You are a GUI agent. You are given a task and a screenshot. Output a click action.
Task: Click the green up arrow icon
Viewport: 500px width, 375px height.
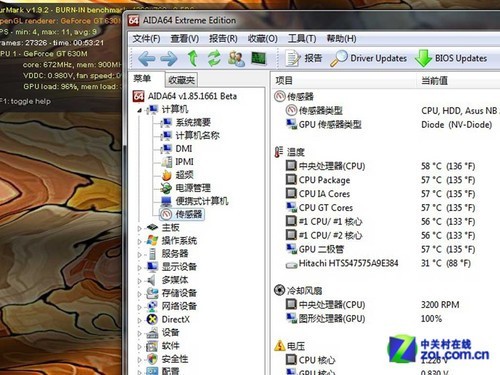192,58
